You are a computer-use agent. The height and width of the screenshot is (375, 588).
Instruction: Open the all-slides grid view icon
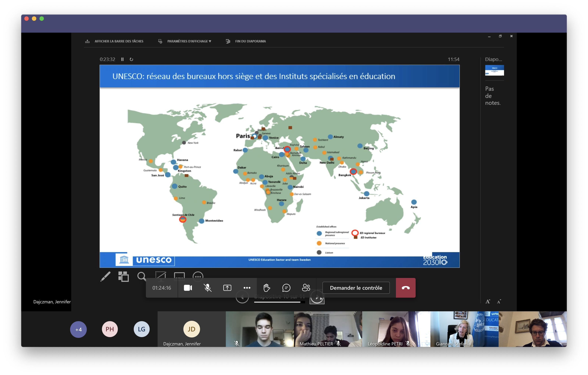click(124, 276)
